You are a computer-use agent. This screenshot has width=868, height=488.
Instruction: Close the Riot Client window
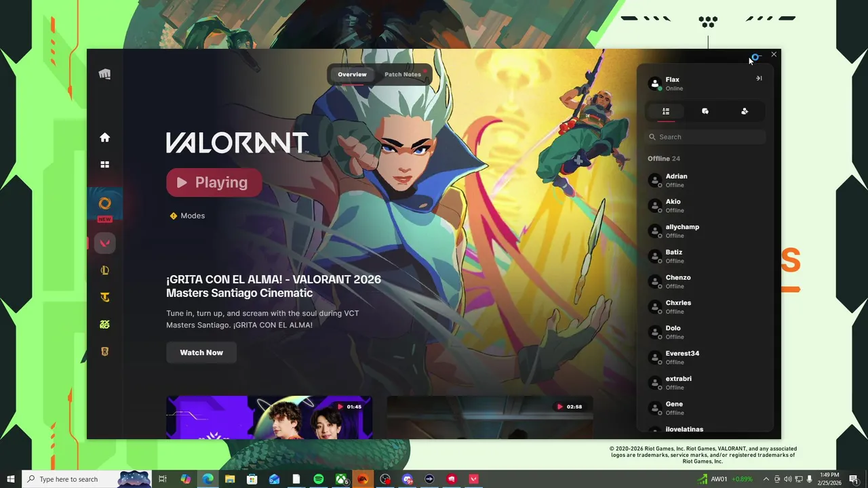[774, 54]
